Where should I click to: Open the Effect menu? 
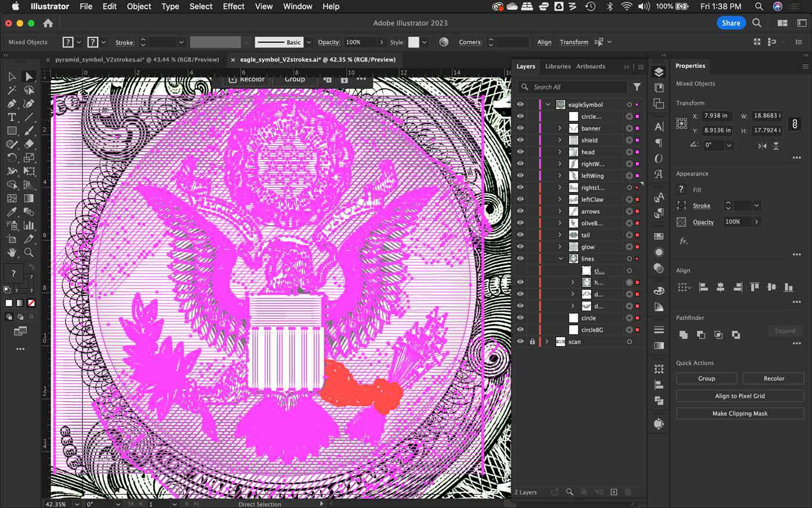pos(234,6)
